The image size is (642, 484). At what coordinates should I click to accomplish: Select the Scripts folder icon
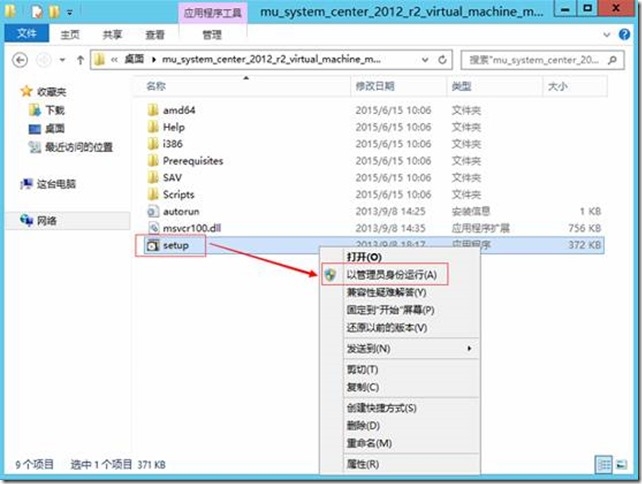152,194
